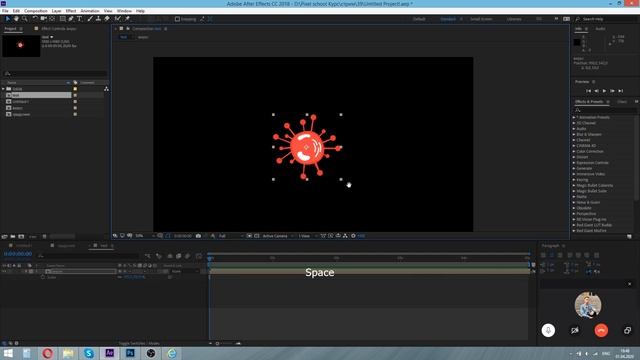Click the Project panel search field
This screenshot has width=640, height=360.
(x=55, y=73)
